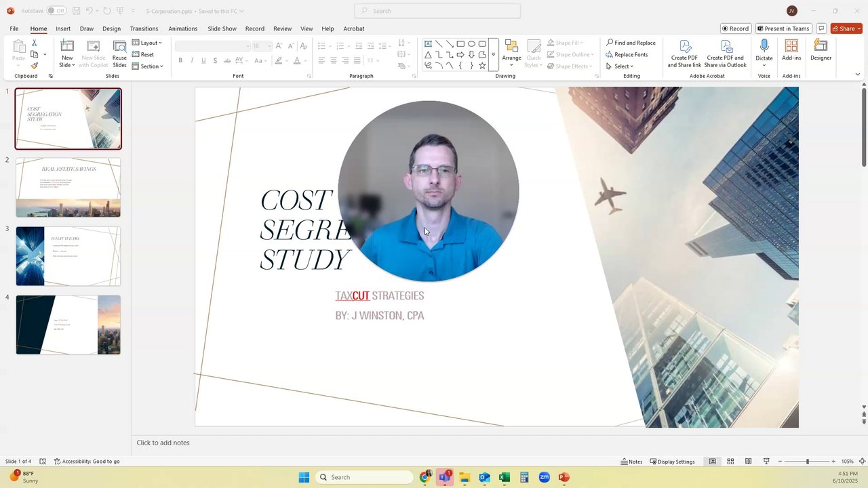Select slide 3 thumbnail
The width and height of the screenshot is (868, 488).
pos(68,256)
